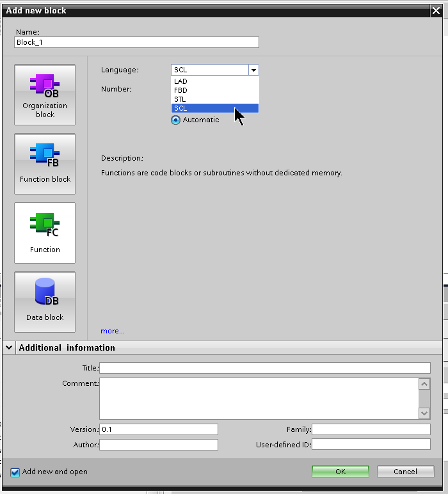
Task: Collapse the Additional information section
Action: (9, 347)
